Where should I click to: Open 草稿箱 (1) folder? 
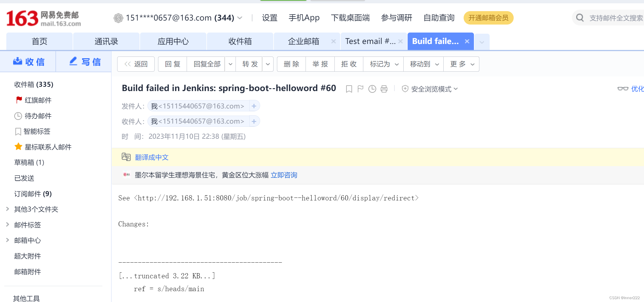pos(29,162)
